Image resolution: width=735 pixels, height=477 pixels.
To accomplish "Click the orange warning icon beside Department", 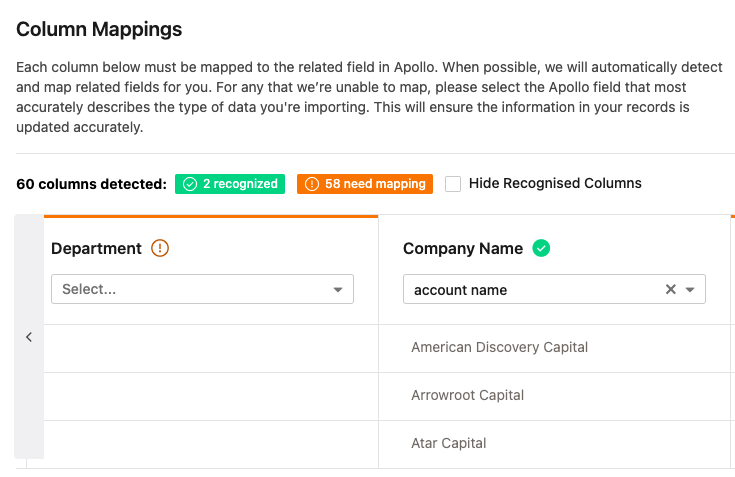I will [x=159, y=248].
